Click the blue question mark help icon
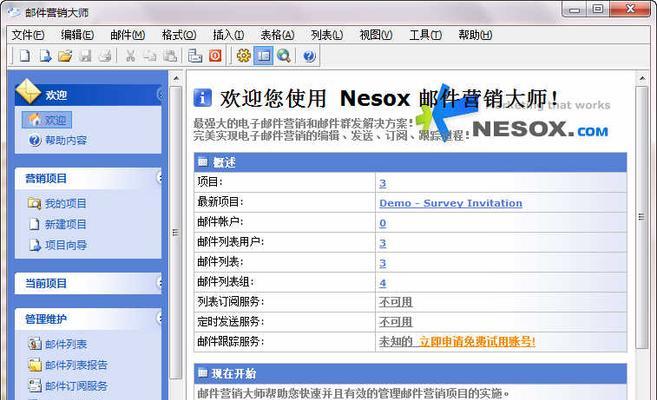 [309, 56]
